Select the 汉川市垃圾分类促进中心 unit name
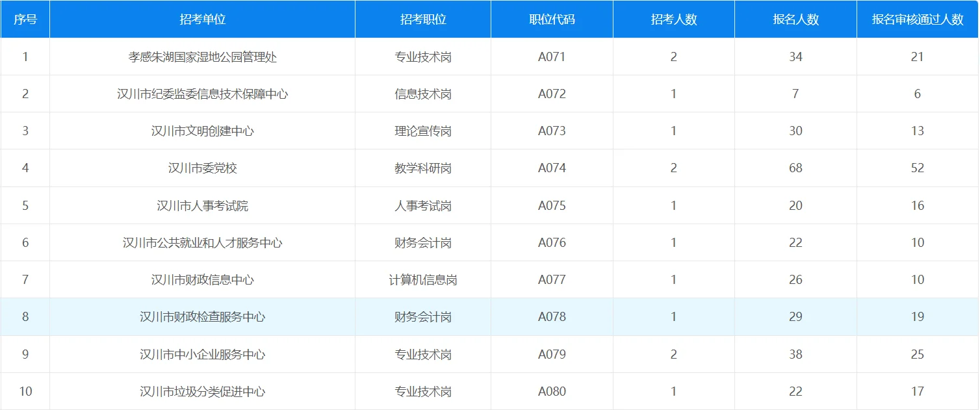 [203, 391]
